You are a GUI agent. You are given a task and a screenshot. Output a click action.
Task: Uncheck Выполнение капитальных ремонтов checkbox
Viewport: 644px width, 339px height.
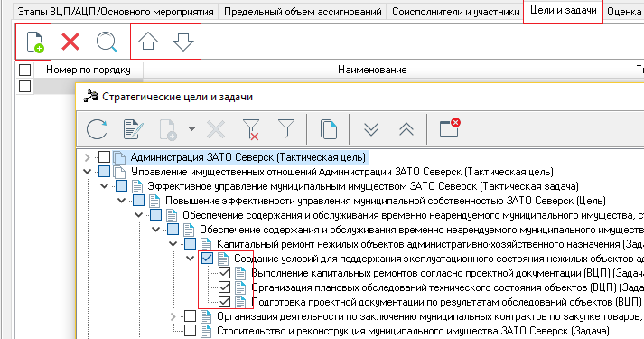coord(224,273)
